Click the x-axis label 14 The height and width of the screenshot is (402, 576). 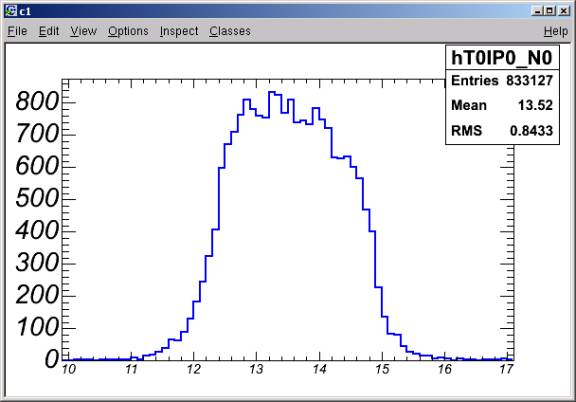click(319, 369)
